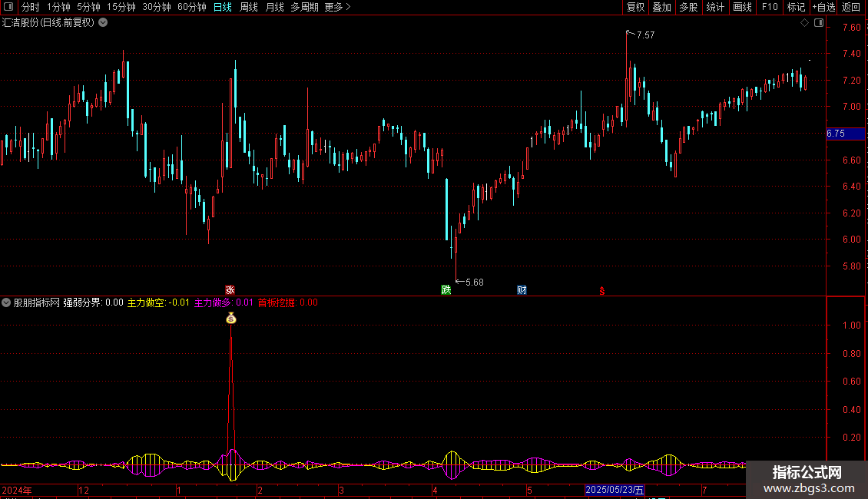Click the blue 财 financial report marker
Screen dimensions: 868x499
(x=522, y=290)
